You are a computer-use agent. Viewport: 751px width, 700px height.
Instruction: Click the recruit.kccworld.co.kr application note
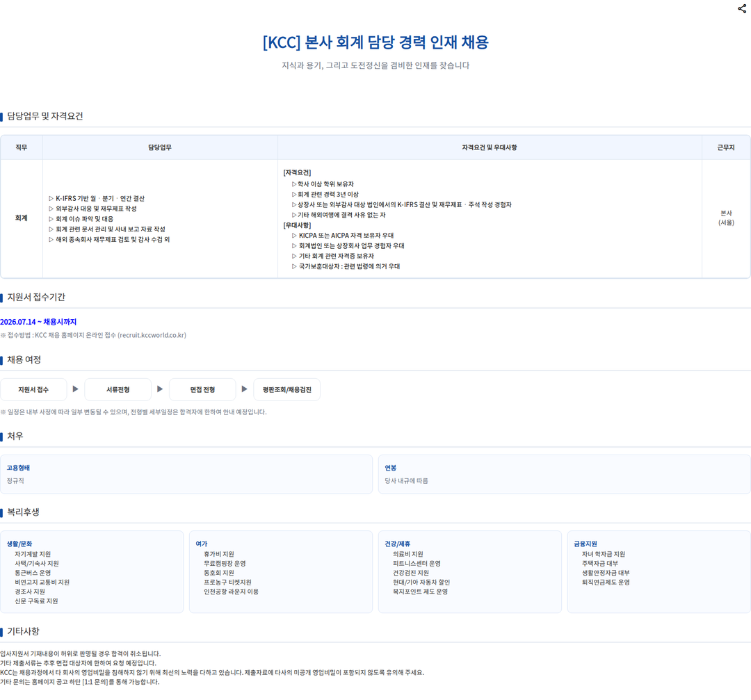point(93,335)
